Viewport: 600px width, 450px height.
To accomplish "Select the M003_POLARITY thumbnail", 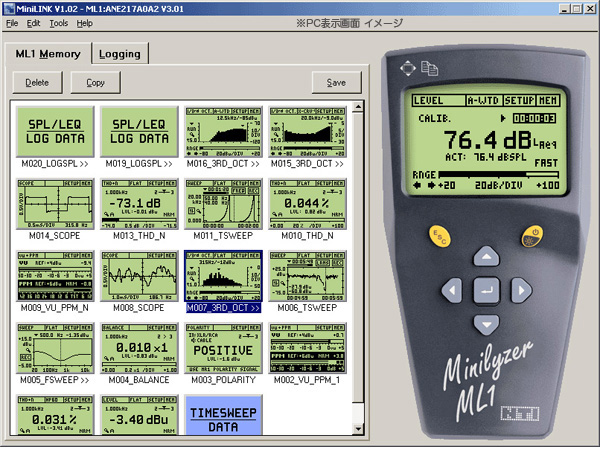I will point(223,348).
